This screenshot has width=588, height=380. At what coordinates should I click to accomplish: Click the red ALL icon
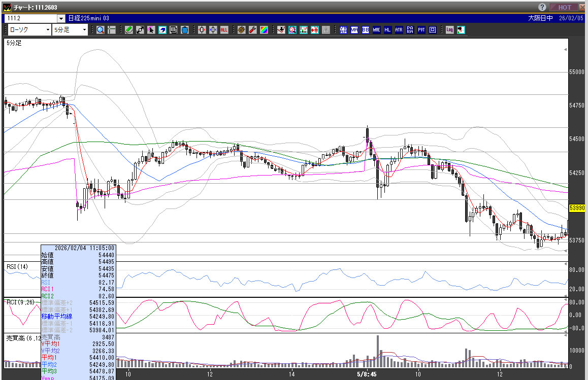click(224, 30)
